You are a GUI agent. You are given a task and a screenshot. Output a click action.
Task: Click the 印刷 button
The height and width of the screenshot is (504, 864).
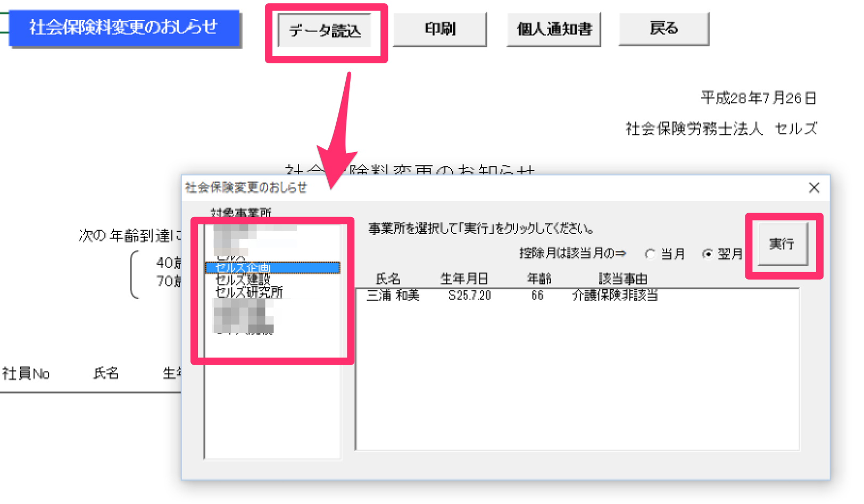440,29
